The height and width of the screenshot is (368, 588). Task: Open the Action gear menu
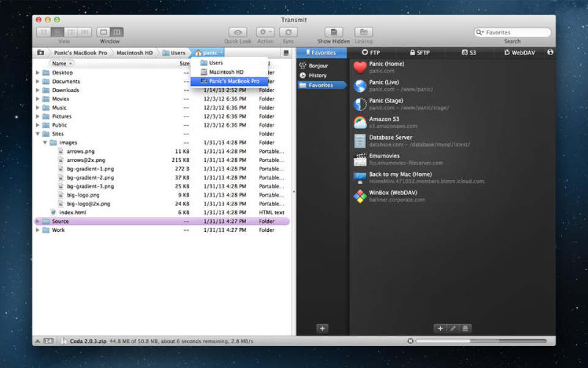coord(265,33)
